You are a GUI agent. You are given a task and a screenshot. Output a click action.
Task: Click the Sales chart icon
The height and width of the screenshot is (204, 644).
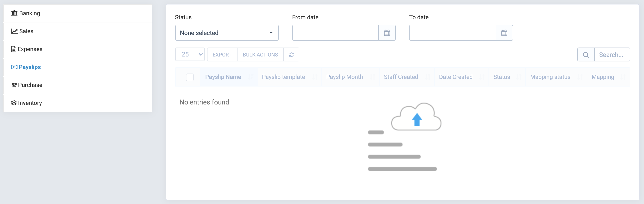pyautogui.click(x=14, y=31)
